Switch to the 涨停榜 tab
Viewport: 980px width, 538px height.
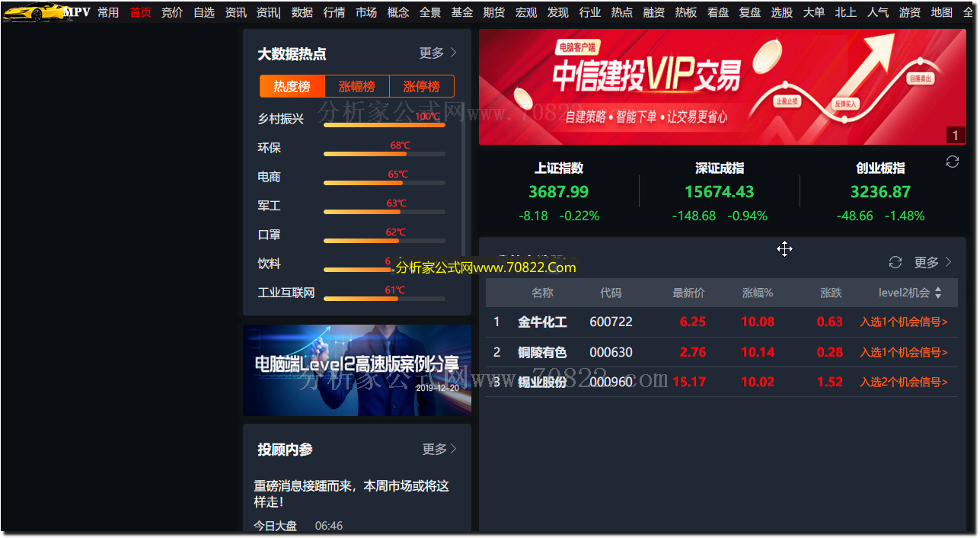coord(422,86)
